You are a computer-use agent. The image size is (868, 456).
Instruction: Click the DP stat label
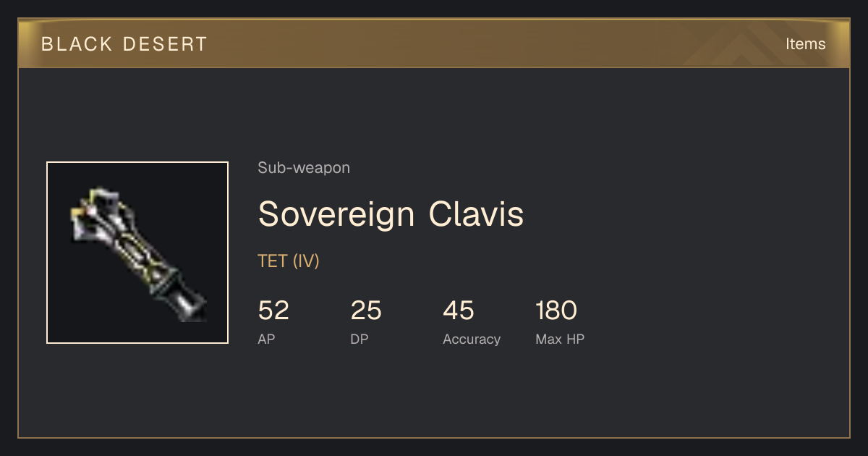click(359, 339)
